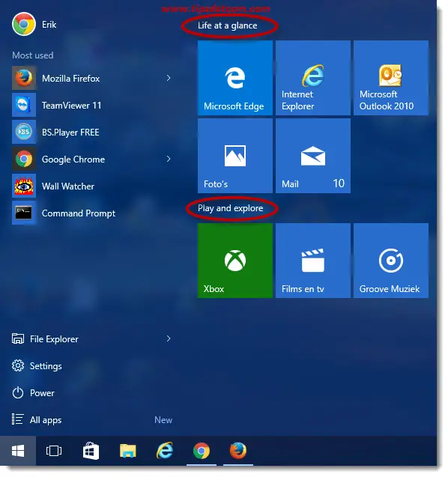Viewport: 448px width, 477px height.
Task: Select the Google Chrome label
Action: tap(73, 159)
